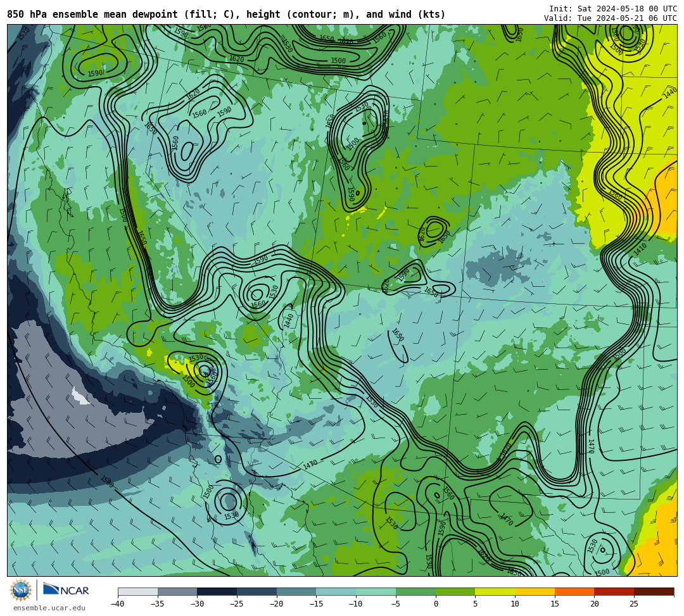
Task: Select the -5 to 0 green swatch
Action: [415, 591]
